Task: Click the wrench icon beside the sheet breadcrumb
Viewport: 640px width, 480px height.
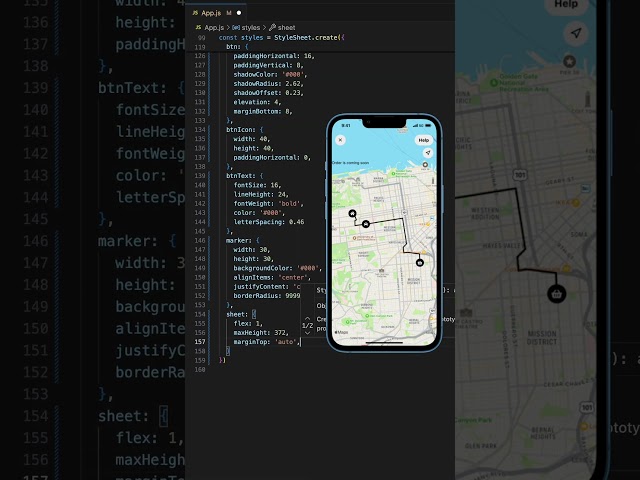Action: coord(272,27)
